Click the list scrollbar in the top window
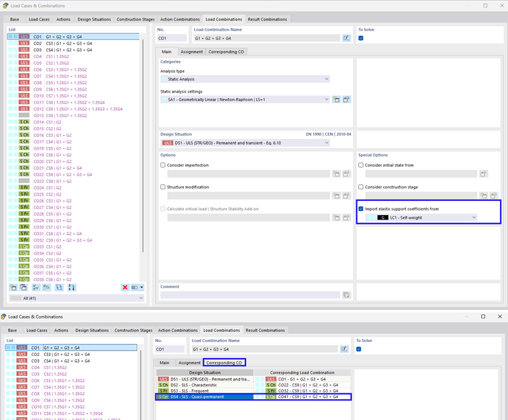The image size is (508, 420). [143, 146]
